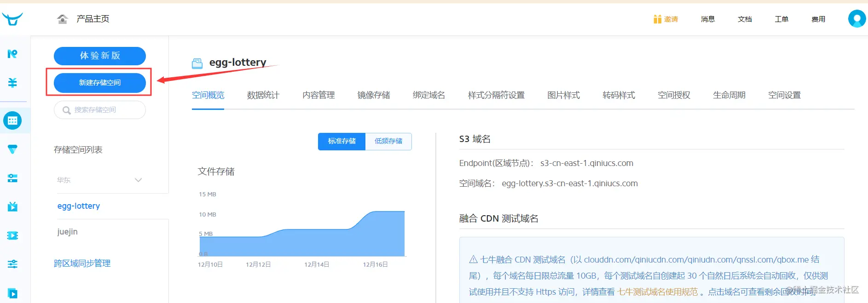
Task: Click the home icon beside 产品主页
Action: pyautogui.click(x=63, y=19)
